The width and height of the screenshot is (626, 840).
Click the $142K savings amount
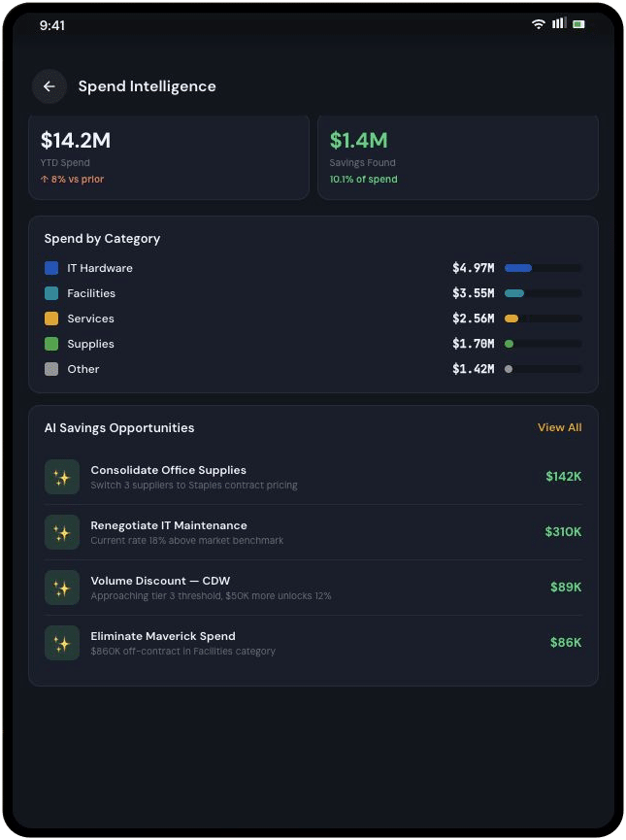563,476
